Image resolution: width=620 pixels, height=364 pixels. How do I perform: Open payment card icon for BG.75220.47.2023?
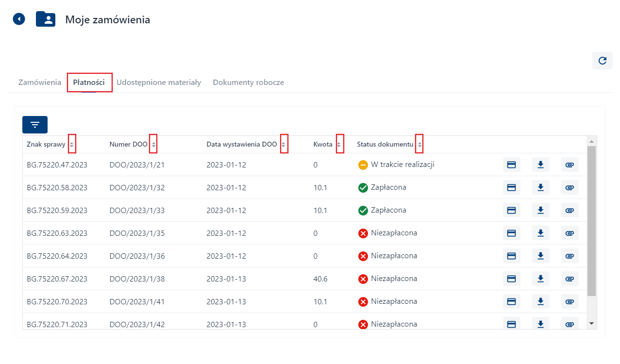click(x=511, y=165)
